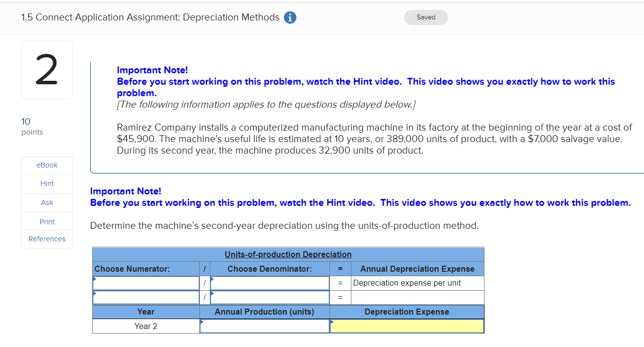Image resolution: width=644 pixels, height=347 pixels.
Task: Open the eBook resource
Action: click(x=46, y=165)
